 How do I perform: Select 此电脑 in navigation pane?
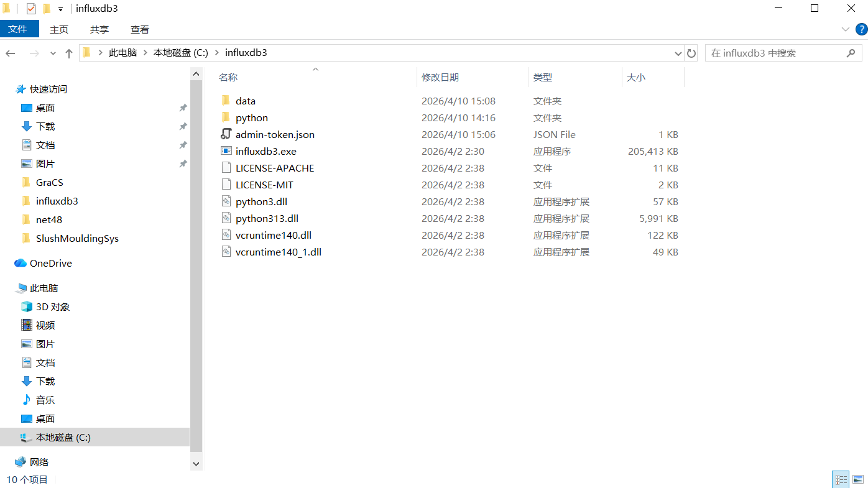coord(44,288)
